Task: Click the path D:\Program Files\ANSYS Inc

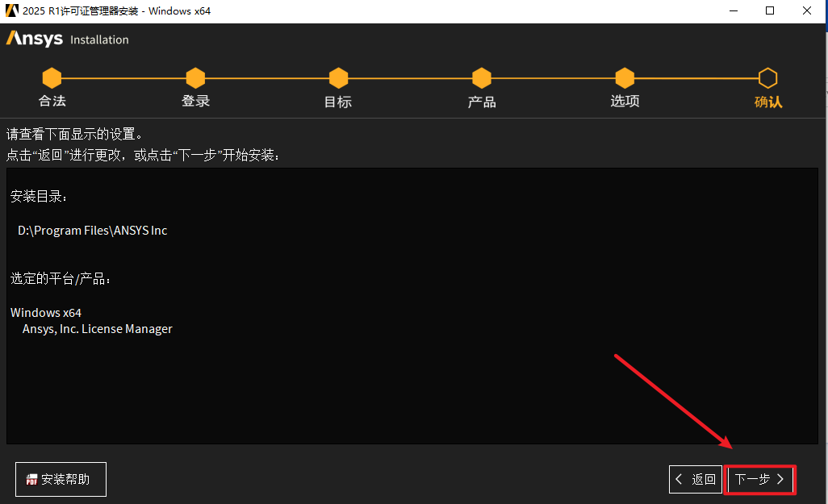Action: [93, 231]
